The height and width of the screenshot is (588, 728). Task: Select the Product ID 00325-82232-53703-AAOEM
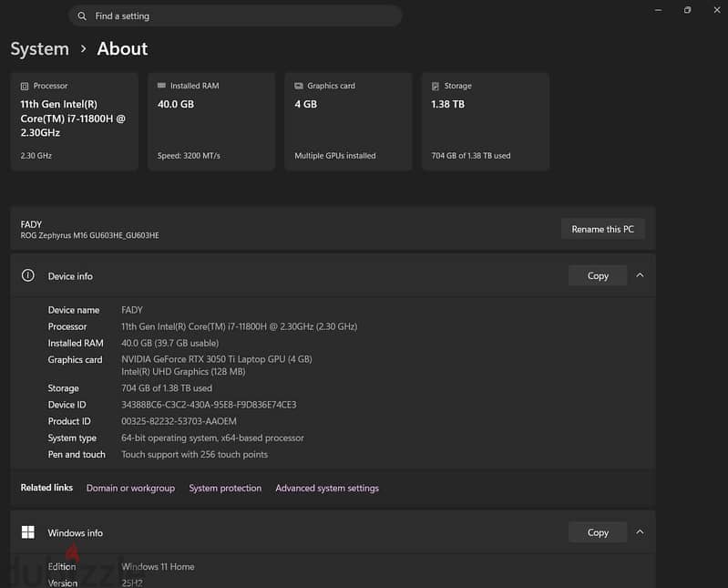coord(179,421)
